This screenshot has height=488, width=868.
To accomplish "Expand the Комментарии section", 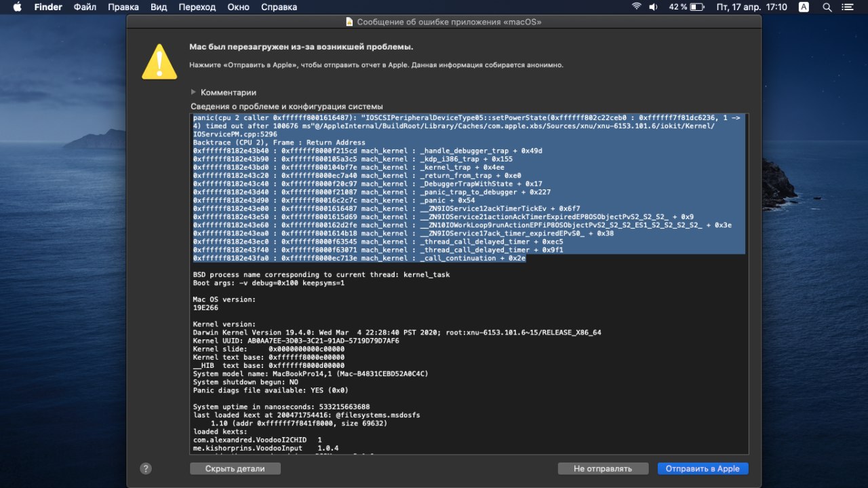I will [195, 92].
